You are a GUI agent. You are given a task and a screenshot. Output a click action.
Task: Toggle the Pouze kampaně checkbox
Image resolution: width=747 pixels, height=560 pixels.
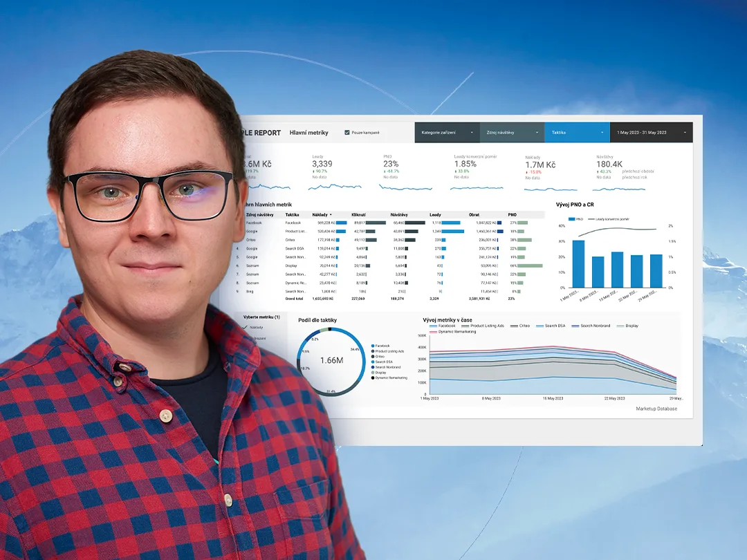[x=347, y=132]
